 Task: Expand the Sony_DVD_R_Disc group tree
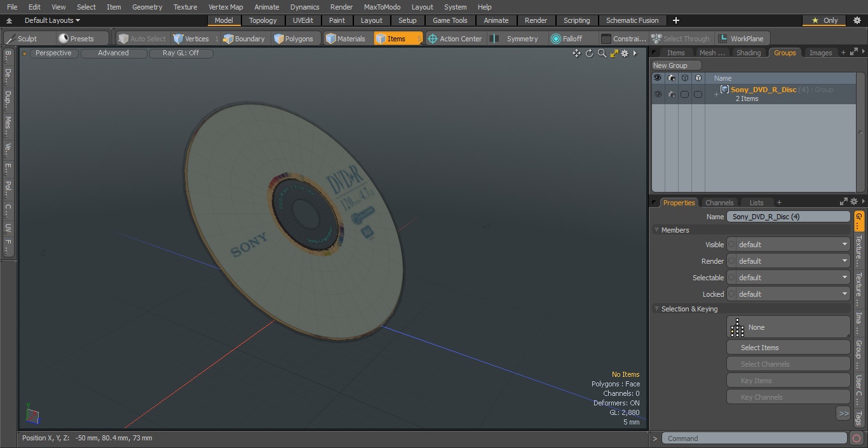pos(716,95)
